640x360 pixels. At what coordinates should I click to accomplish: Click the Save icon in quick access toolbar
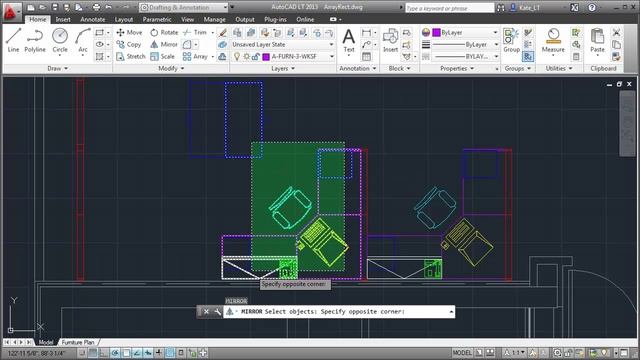pyautogui.click(x=55, y=7)
